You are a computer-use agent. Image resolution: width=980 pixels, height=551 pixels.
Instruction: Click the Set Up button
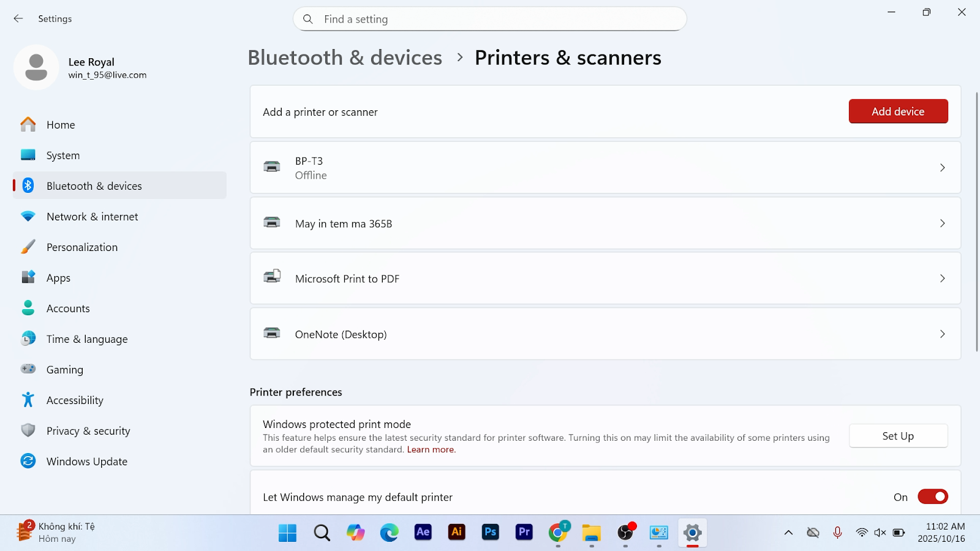[898, 436]
